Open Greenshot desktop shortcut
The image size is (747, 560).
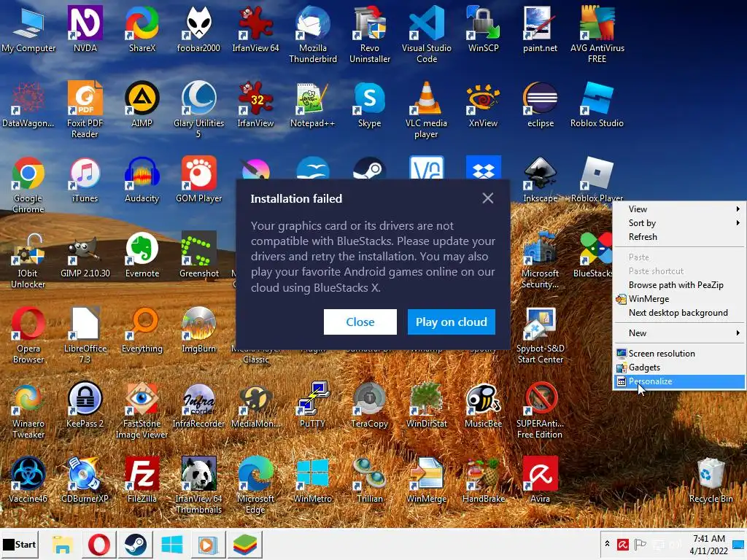198,254
